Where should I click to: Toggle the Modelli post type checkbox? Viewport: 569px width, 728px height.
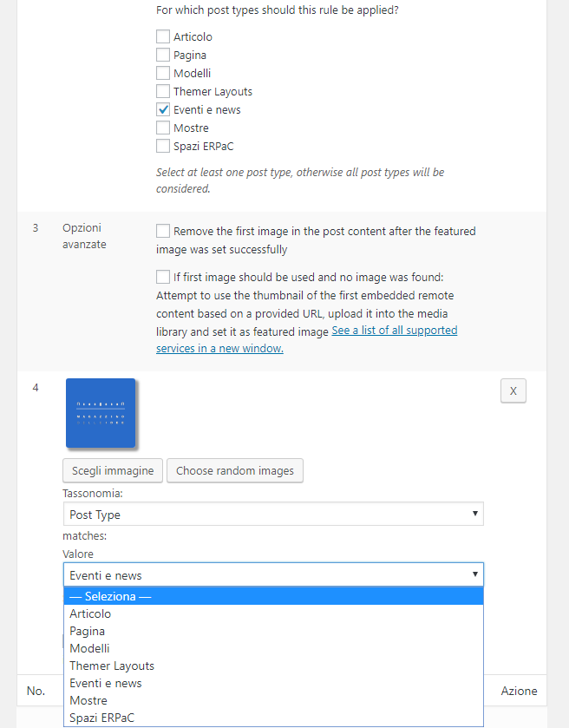tap(163, 73)
